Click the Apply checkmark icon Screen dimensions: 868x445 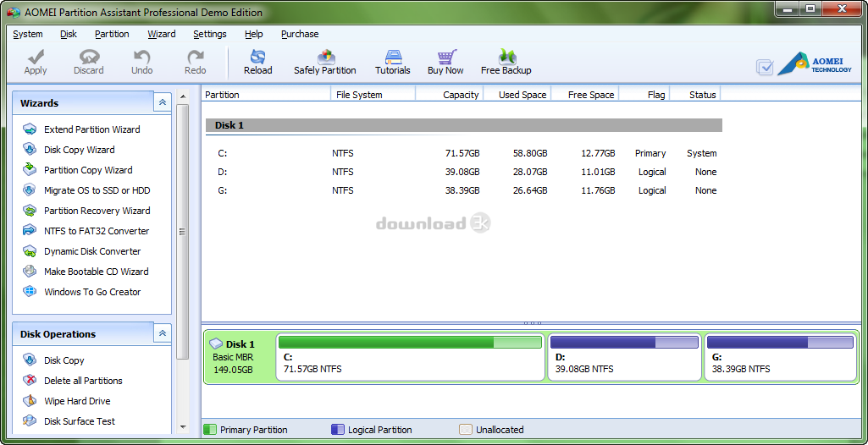[x=36, y=57]
